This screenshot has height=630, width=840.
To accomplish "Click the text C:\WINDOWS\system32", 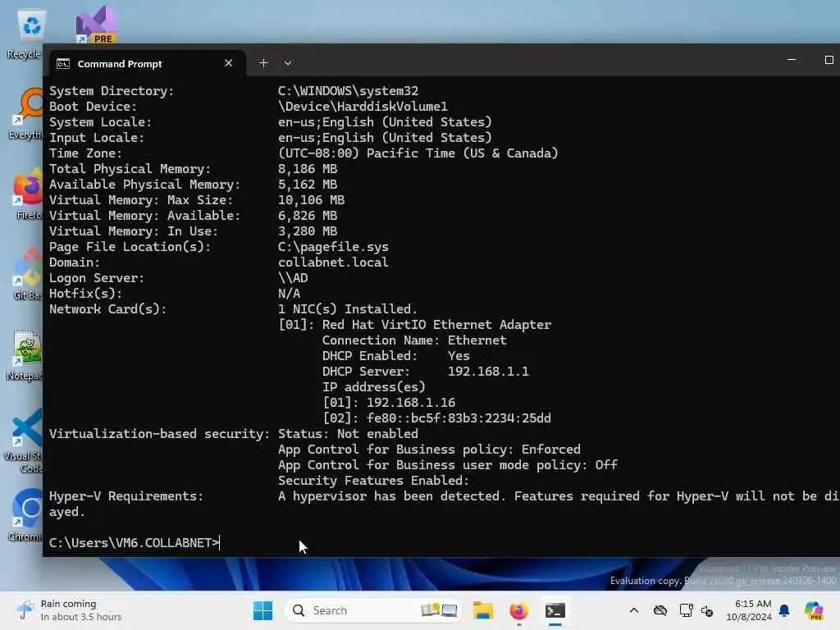I will tap(348, 91).
